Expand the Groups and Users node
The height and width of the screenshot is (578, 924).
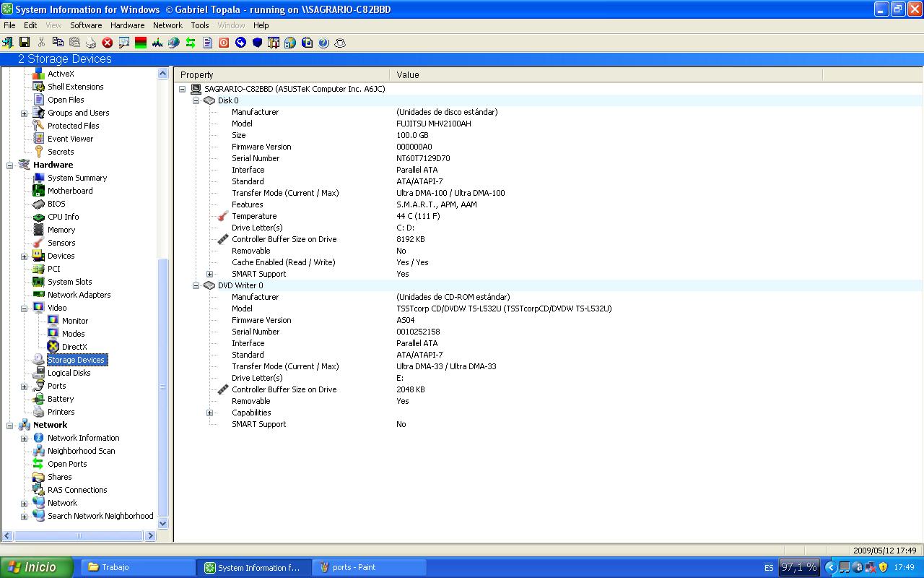point(24,113)
